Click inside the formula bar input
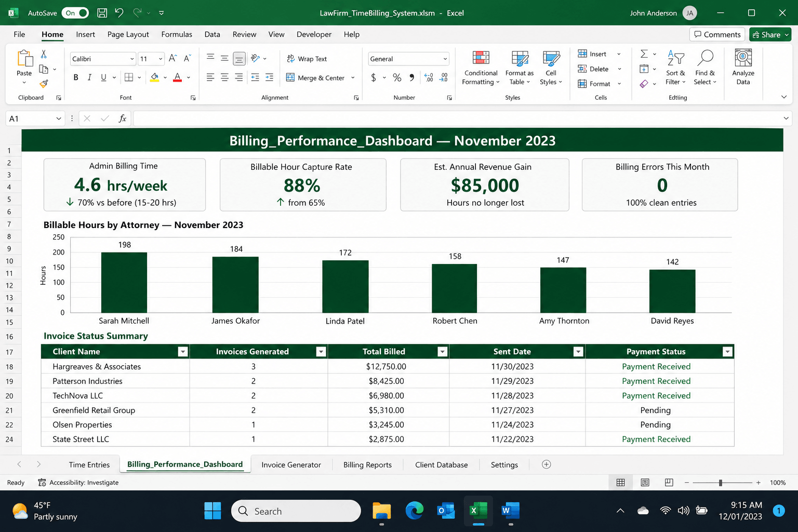This screenshot has width=798, height=532. (457, 118)
